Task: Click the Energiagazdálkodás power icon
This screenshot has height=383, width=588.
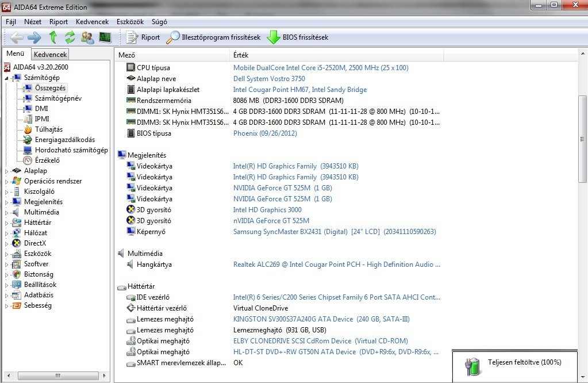Action: (x=28, y=140)
